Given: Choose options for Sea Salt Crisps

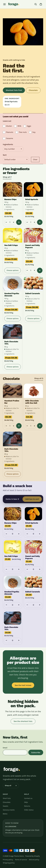Looking at the screenshot, I should pyautogui.click(x=12, y=270).
